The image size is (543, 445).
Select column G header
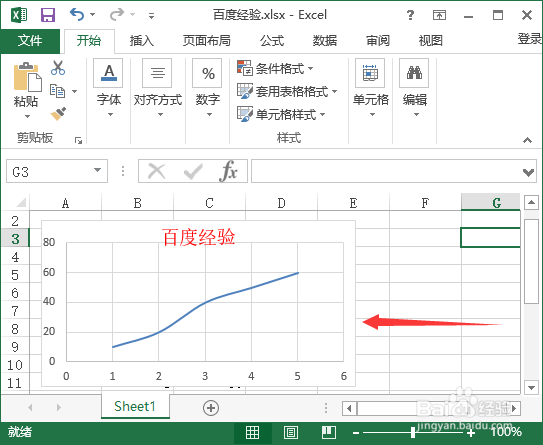491,202
